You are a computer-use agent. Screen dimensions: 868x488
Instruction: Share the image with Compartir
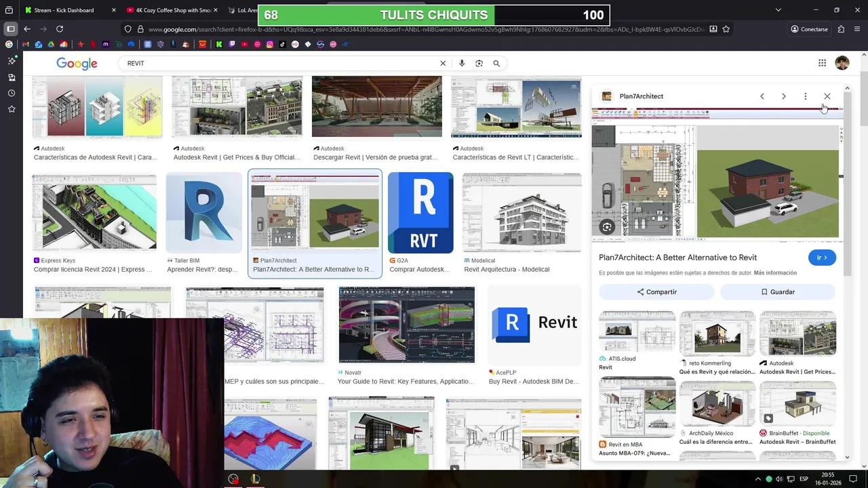[x=656, y=292]
